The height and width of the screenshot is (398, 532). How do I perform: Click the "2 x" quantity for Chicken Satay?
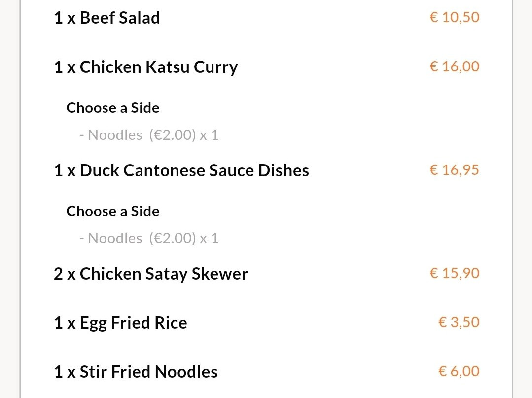tap(64, 274)
